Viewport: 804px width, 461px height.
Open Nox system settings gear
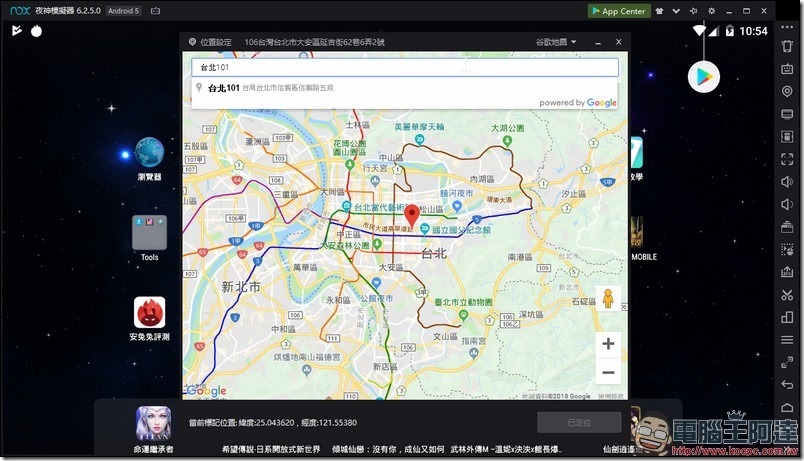click(x=711, y=11)
